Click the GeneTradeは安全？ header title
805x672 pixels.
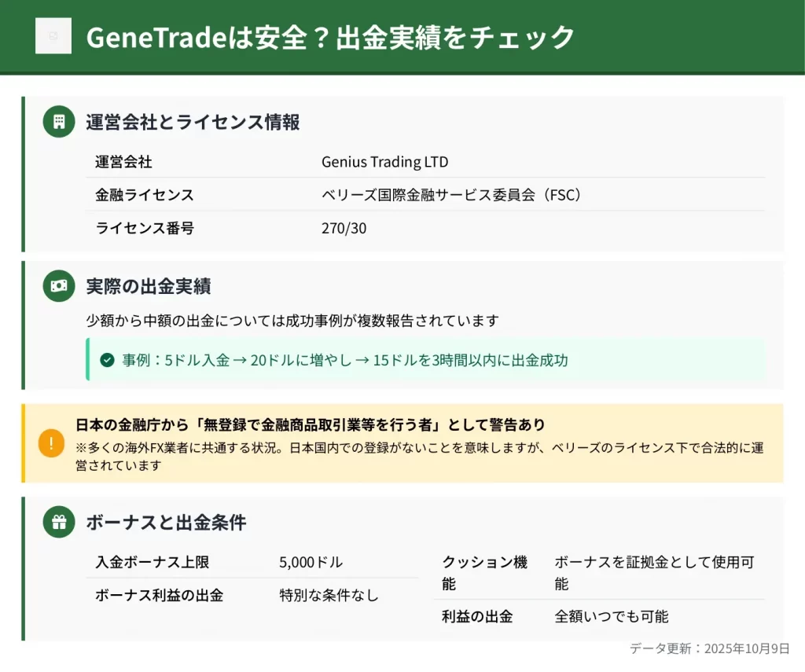click(330, 37)
